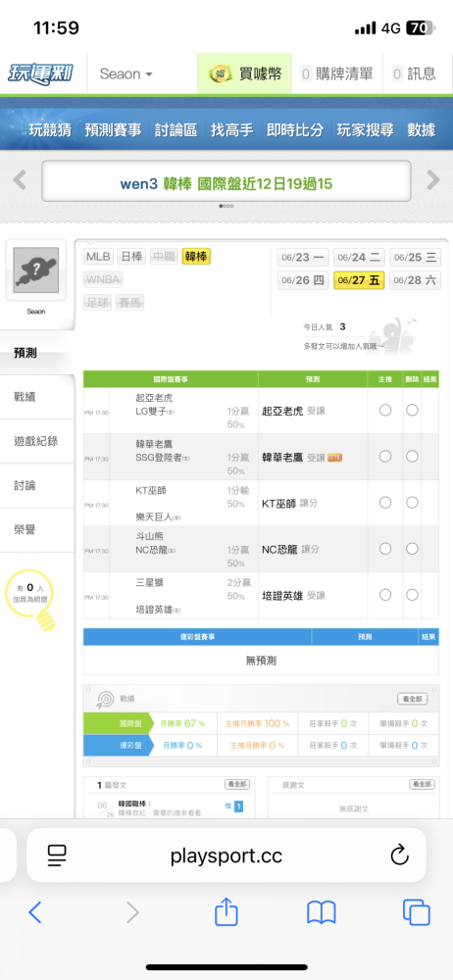Tap the Playsport site logo
Screen dimensions: 453x980
pos(40,73)
